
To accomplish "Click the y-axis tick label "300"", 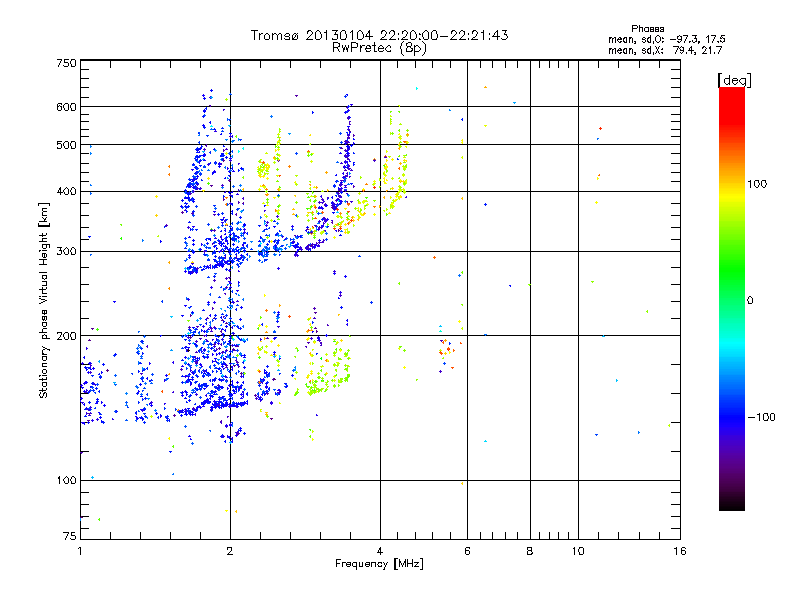I will click(66, 251).
